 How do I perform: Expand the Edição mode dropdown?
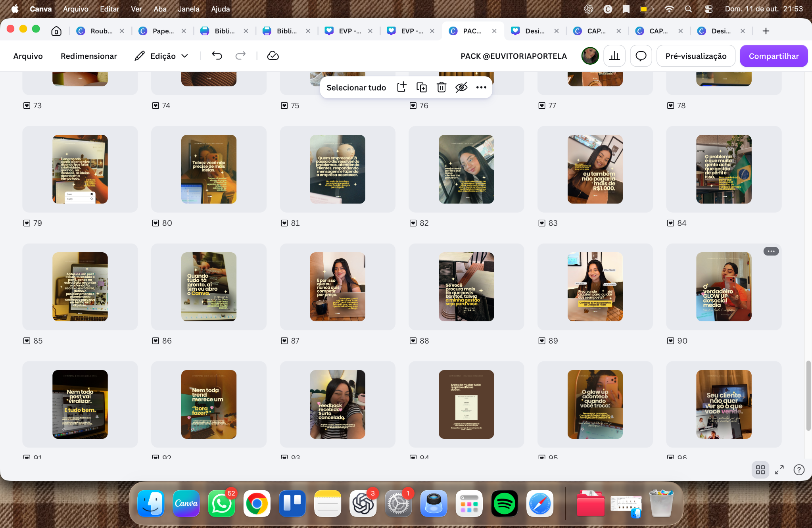[161, 56]
